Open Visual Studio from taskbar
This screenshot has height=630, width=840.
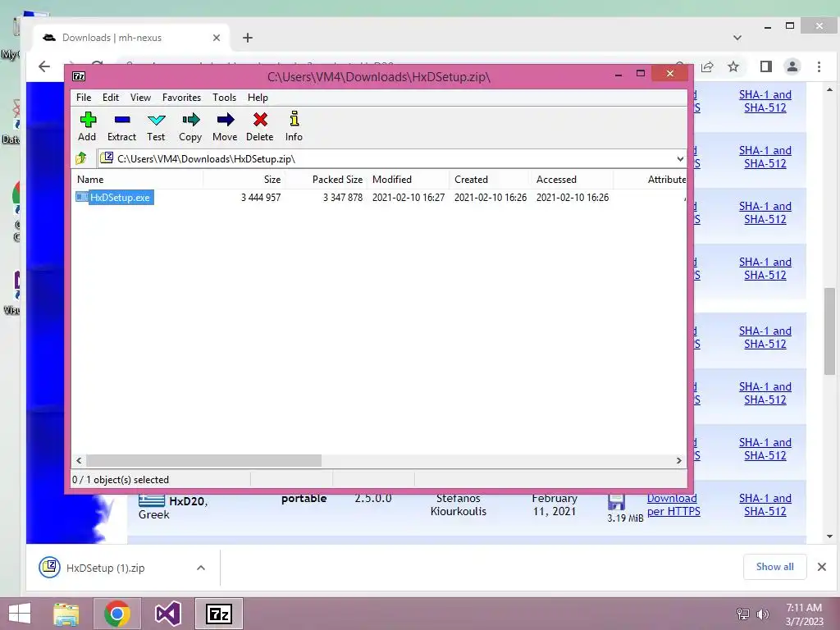[x=167, y=614]
